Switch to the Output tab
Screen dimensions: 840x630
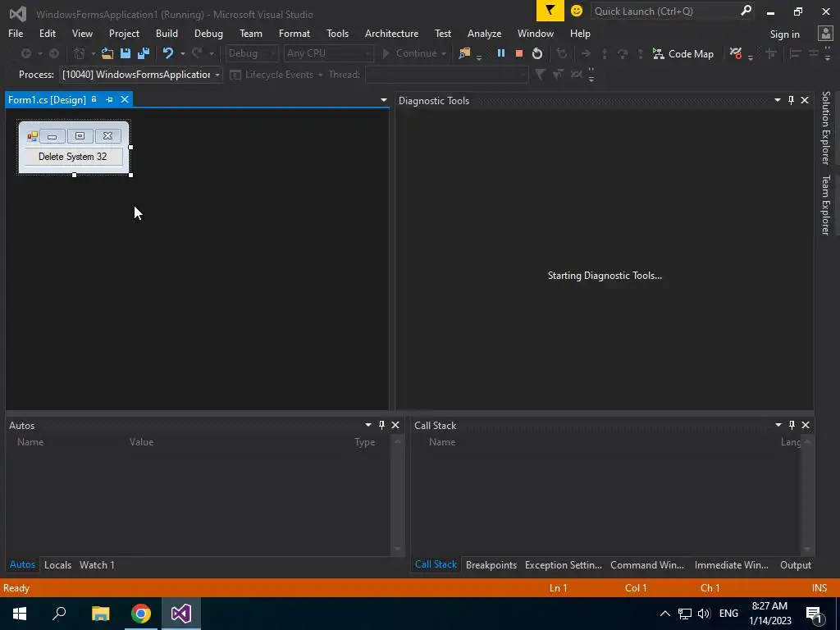(x=796, y=564)
